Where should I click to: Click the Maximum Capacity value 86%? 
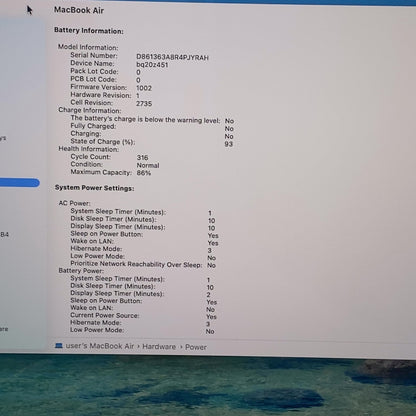point(144,173)
